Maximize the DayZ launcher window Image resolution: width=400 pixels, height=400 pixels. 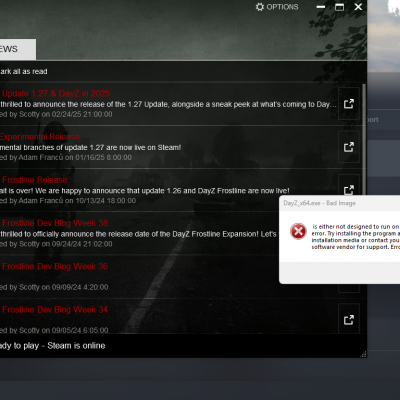pos(339,7)
